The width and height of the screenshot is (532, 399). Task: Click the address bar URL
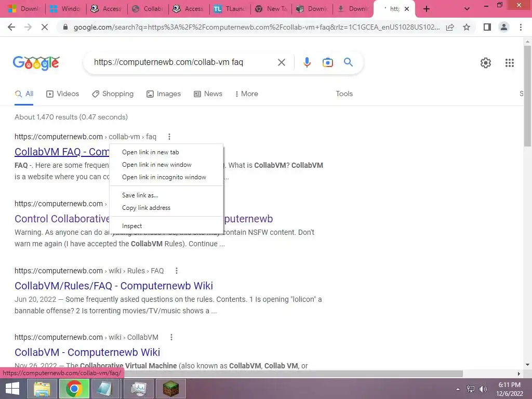(257, 27)
